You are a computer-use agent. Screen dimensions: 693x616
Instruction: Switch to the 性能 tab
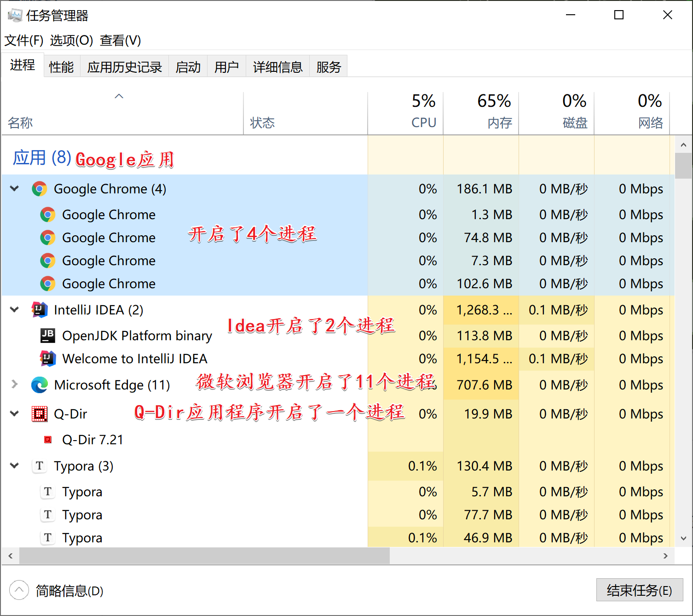pyautogui.click(x=62, y=67)
